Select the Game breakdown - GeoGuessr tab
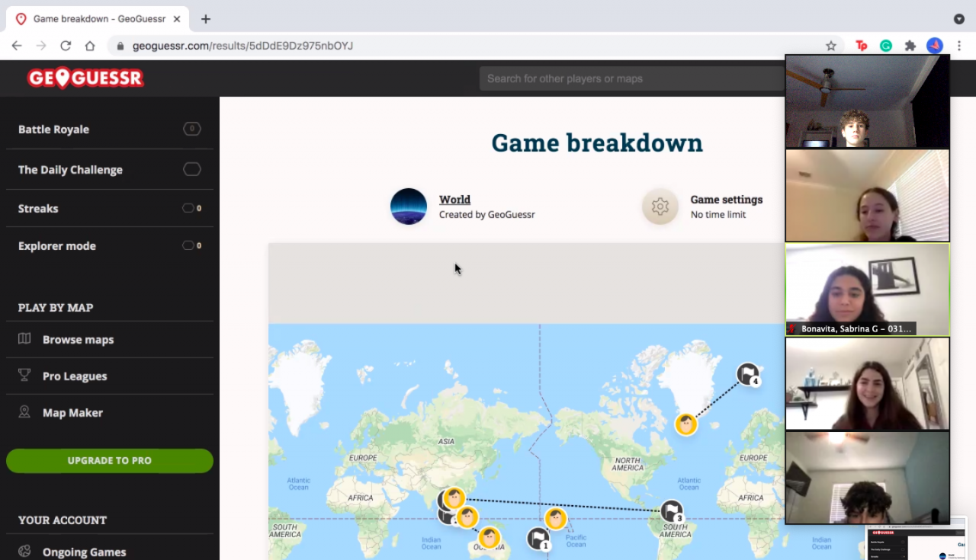Viewport: 976px width, 560px height. (x=99, y=19)
